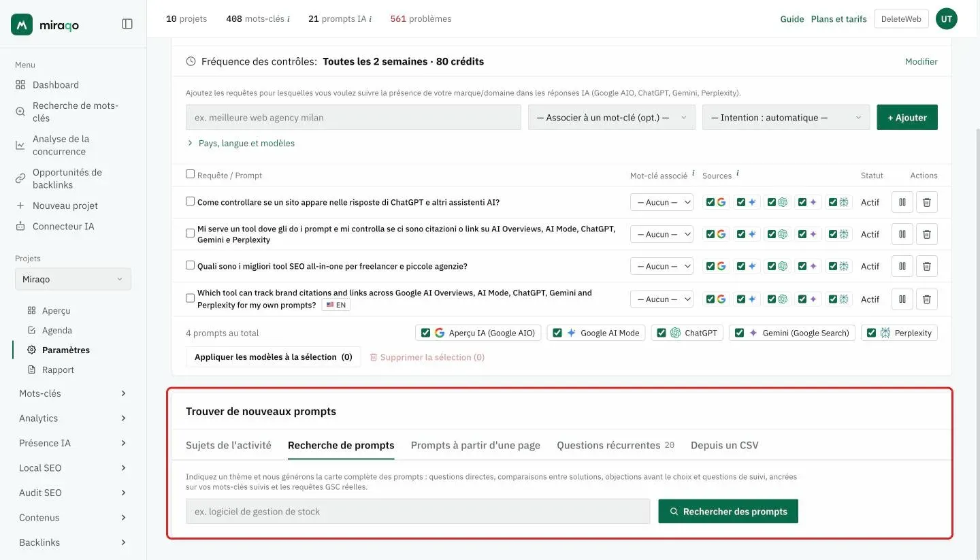The image size is (980, 560).
Task: Click the 'ex. logiciel de gestion de stock' field
Action: pyautogui.click(x=418, y=511)
